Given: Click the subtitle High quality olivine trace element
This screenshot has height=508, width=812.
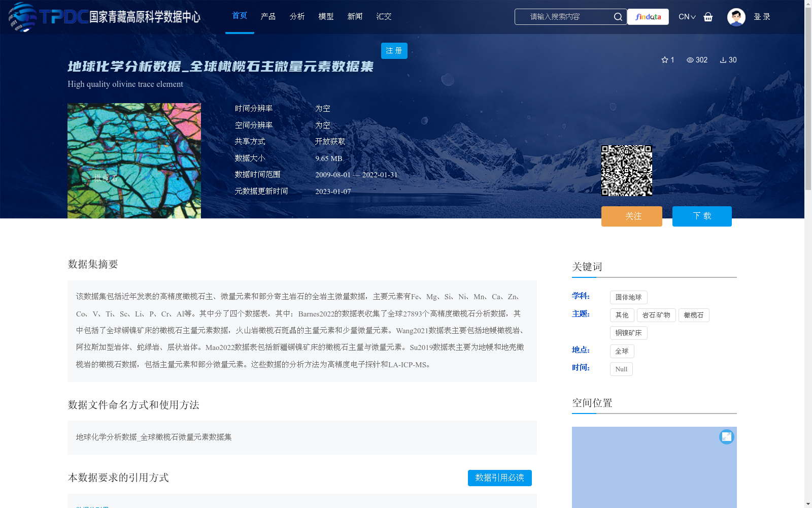Looking at the screenshot, I should 125,84.
